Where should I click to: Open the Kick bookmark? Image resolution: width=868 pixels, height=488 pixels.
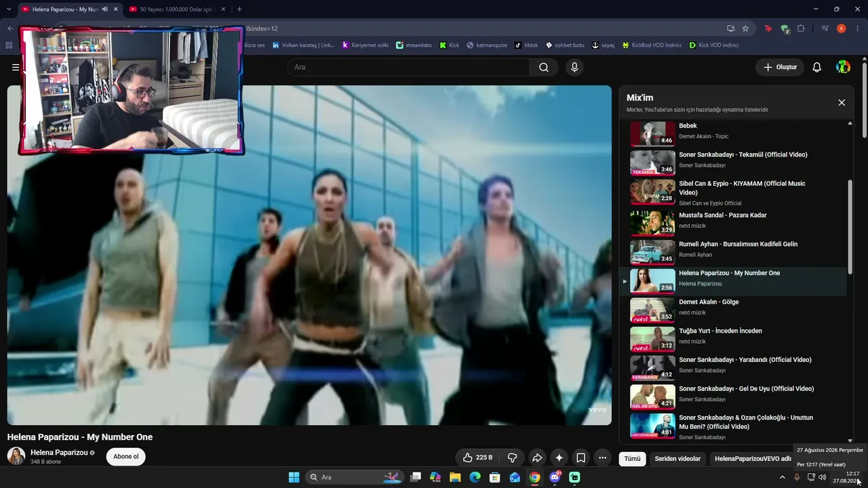click(449, 45)
